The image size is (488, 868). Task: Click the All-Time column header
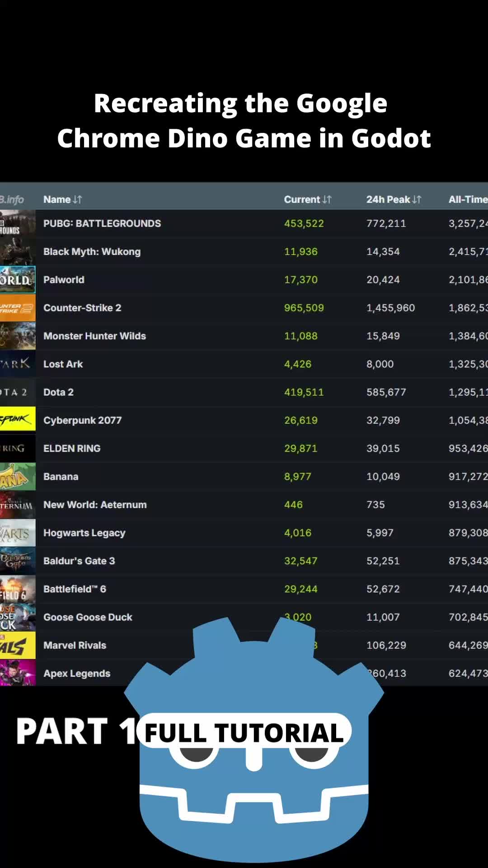468,199
